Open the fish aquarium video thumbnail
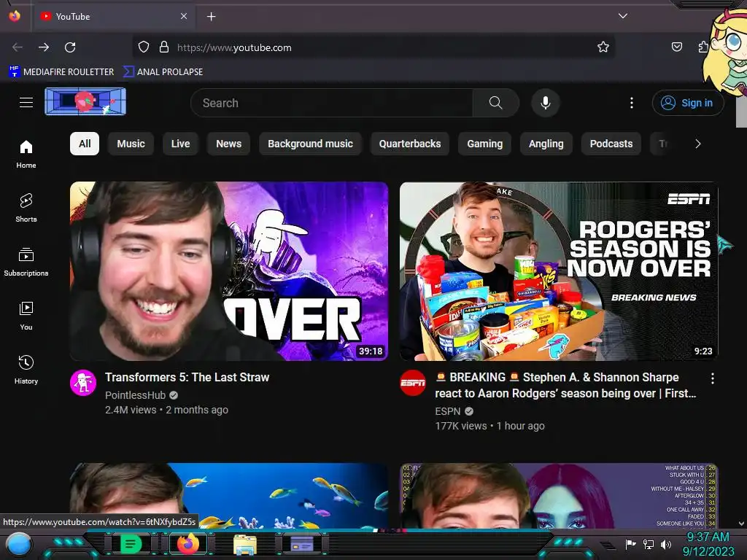 (x=229, y=495)
